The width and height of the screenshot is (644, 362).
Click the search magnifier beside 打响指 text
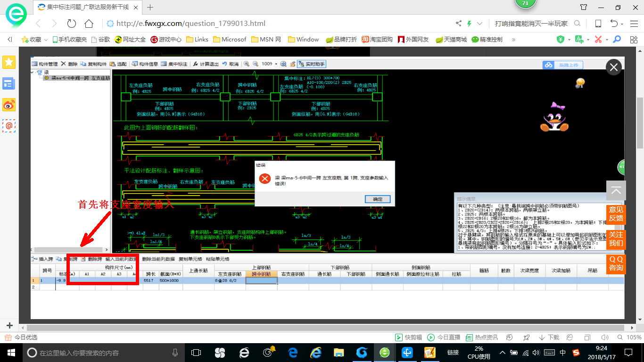tap(577, 24)
